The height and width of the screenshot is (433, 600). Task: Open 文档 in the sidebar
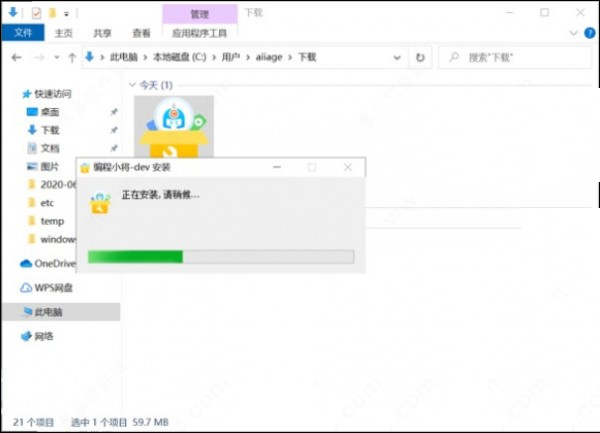tap(50, 148)
